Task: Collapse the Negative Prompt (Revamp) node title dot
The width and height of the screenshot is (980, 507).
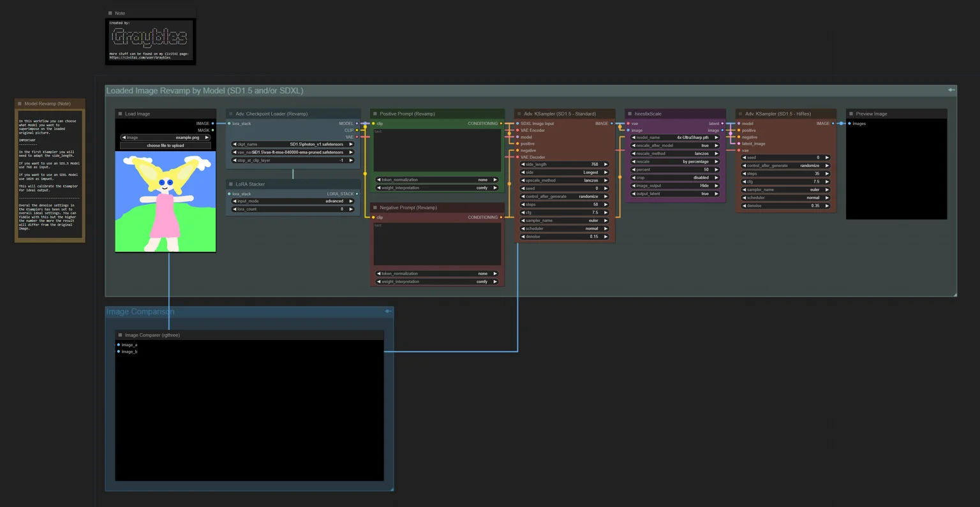Action: 375,208
